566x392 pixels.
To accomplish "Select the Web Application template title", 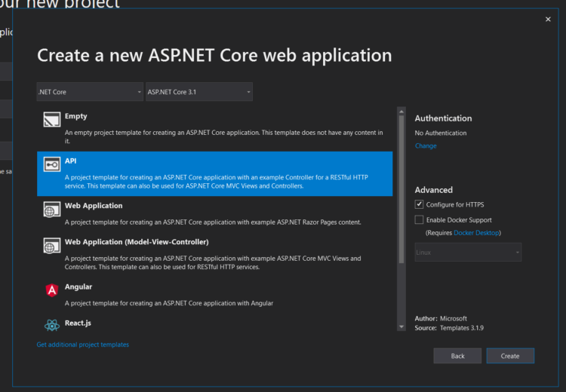I will 94,206.
